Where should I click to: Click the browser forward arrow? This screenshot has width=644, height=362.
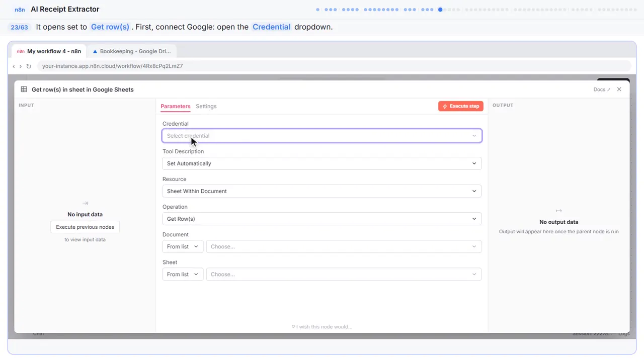tap(21, 66)
